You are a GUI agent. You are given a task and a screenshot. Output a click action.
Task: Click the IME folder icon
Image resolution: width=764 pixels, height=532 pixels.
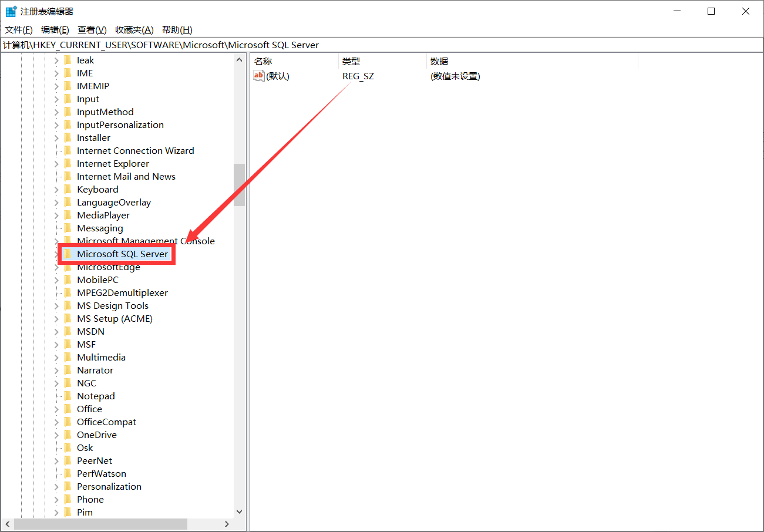pyautogui.click(x=68, y=73)
